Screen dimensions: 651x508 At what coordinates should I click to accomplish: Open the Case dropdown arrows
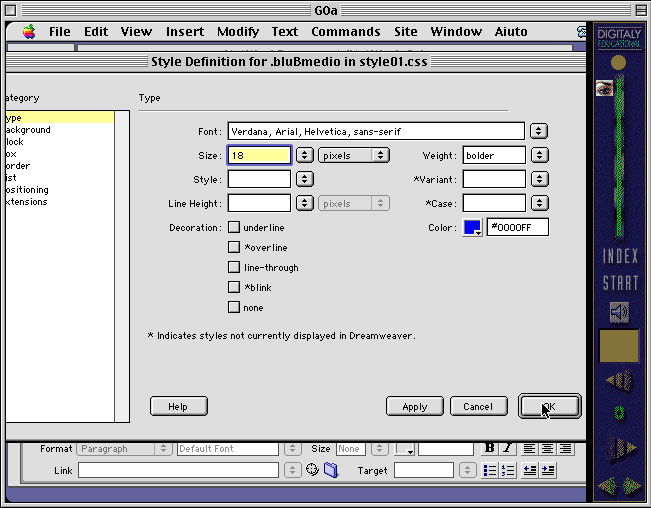click(x=539, y=203)
